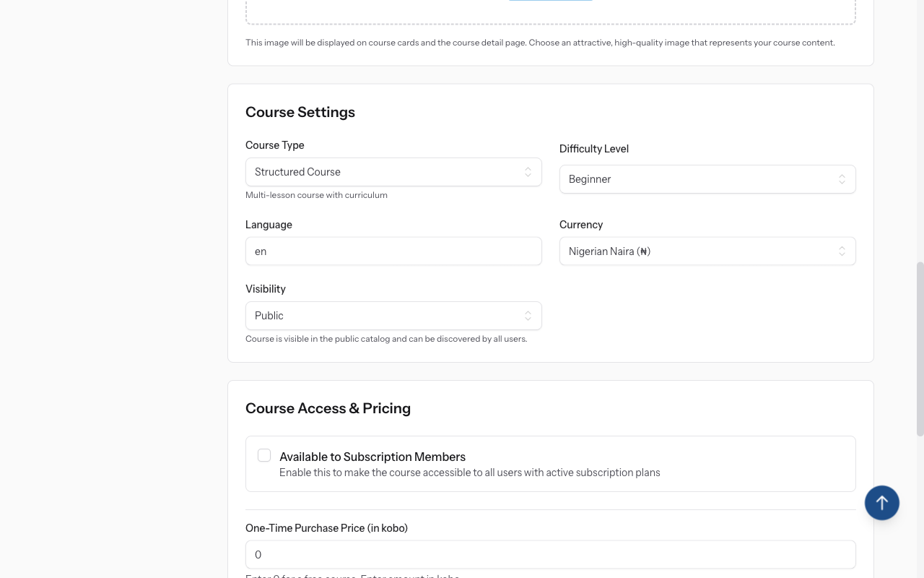Click the Visibility chevron icon
The image size is (924, 578).
point(529,315)
